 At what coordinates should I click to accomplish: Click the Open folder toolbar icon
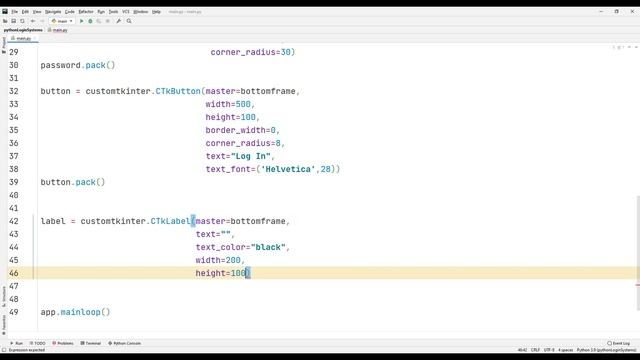[x=5, y=21]
